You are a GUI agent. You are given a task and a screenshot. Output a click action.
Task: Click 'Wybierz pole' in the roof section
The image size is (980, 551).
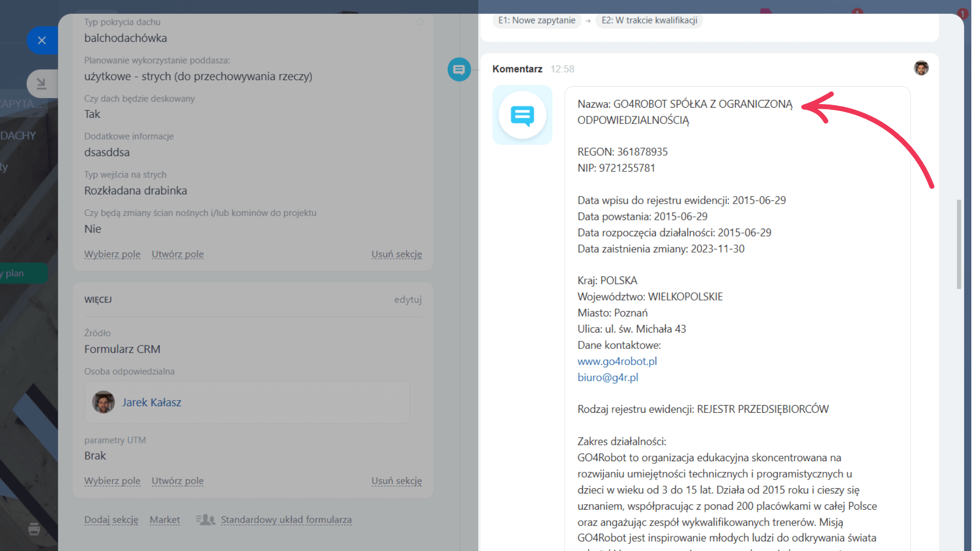(x=112, y=254)
